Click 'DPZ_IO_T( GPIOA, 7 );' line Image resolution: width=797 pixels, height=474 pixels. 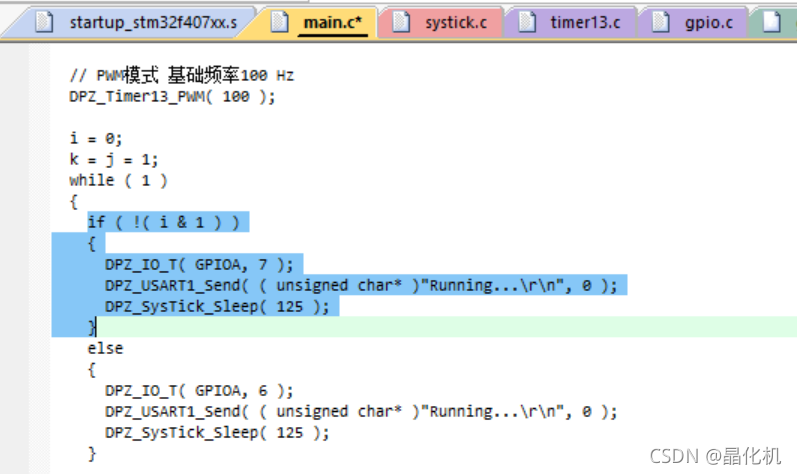[x=199, y=264]
